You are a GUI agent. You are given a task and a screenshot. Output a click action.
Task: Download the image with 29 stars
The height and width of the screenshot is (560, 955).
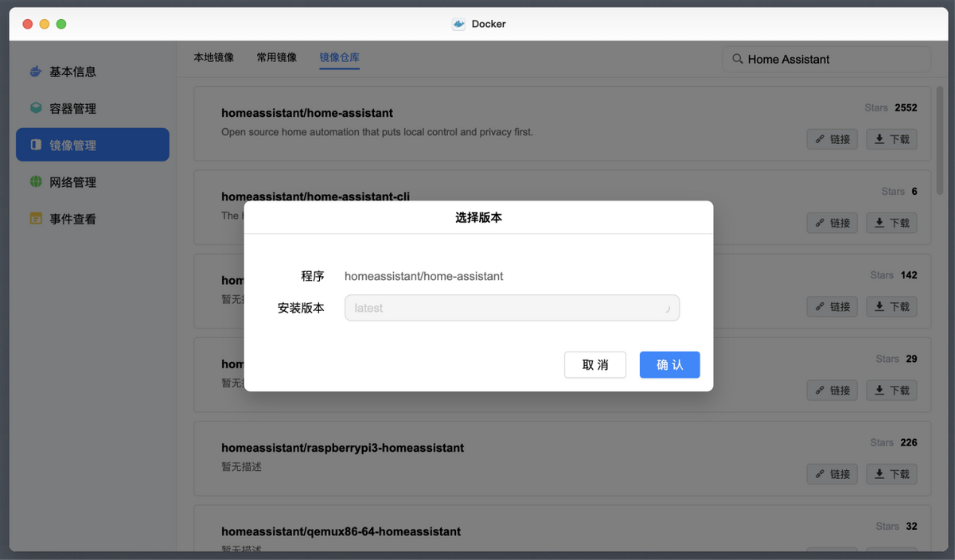pos(891,391)
